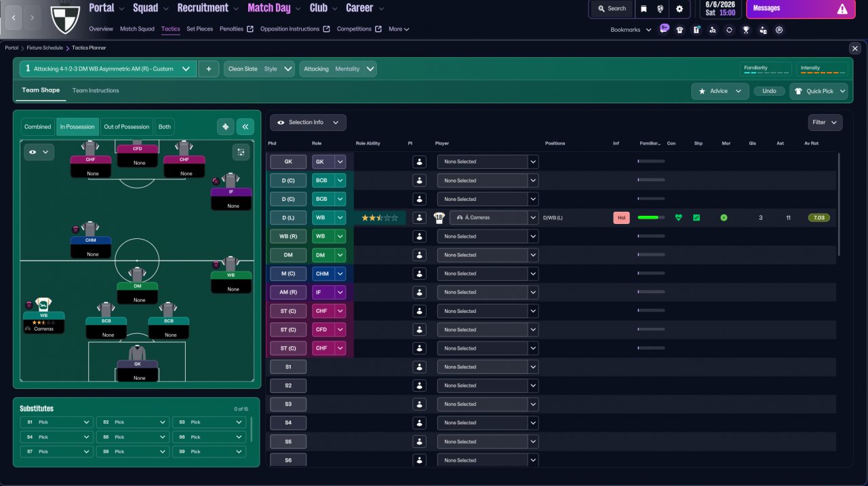Click the Con heart icon for Carreras
868x486 pixels.
point(678,218)
